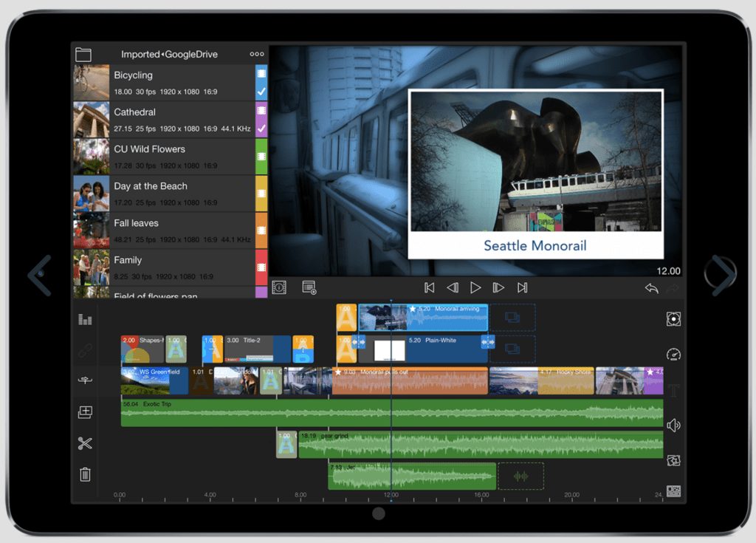Viewport: 756px width, 543px height.
Task: Select the CU Wild Flowers library item
Action: [164, 156]
